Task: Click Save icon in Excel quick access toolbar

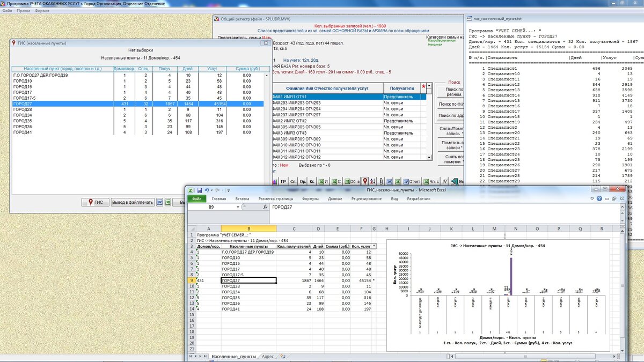Action: [x=199, y=190]
